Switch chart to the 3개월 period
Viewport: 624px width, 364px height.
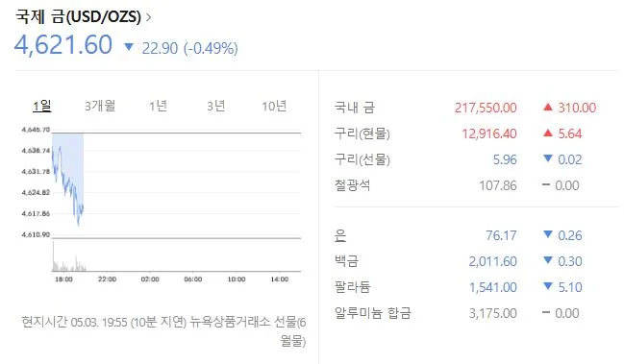(100, 106)
